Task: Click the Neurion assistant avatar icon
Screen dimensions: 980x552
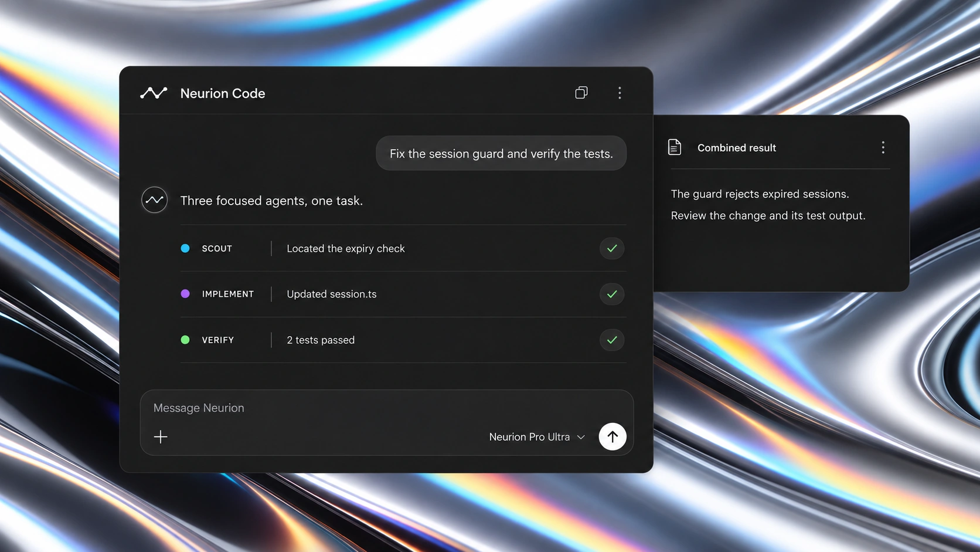Action: coord(154,200)
